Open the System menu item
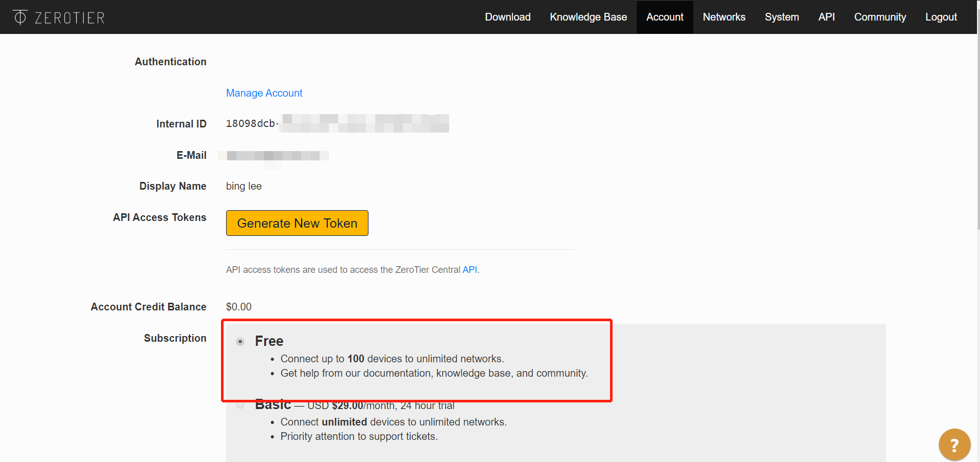Viewport: 980px width, 462px height. tap(782, 17)
